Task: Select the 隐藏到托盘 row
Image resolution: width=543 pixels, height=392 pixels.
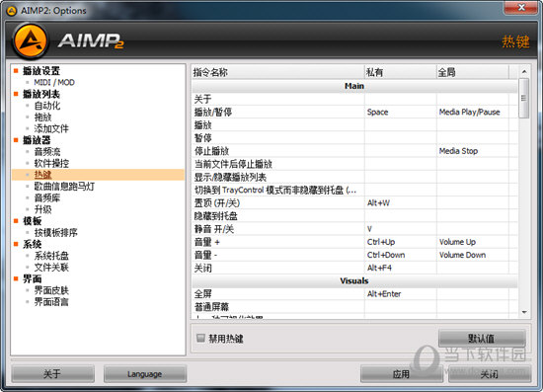Action: point(354,215)
